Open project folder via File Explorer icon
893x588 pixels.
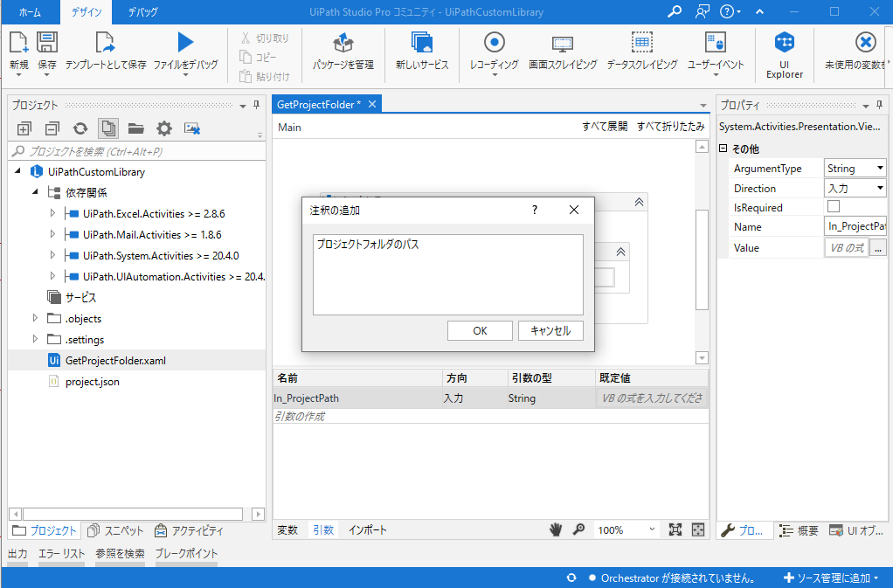[135, 128]
